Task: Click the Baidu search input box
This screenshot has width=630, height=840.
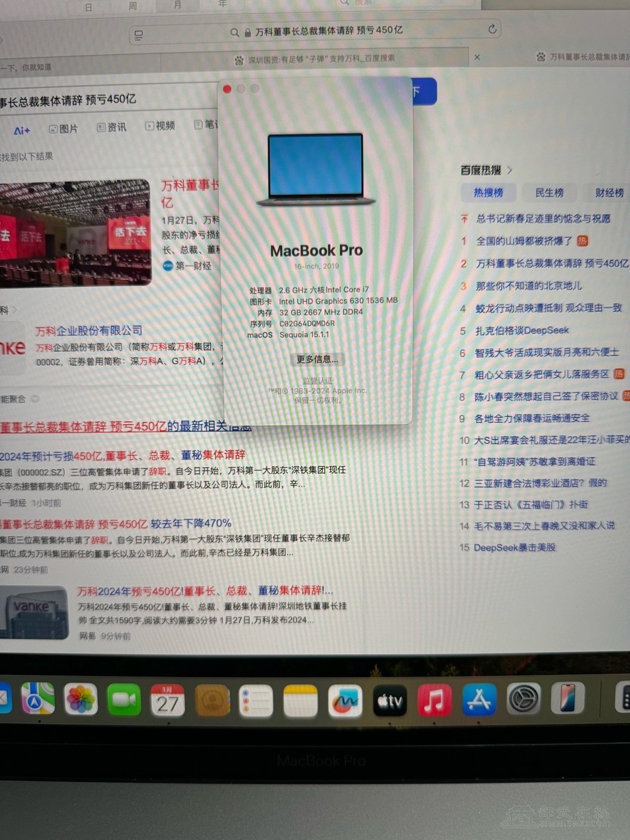Action: pos(109,99)
